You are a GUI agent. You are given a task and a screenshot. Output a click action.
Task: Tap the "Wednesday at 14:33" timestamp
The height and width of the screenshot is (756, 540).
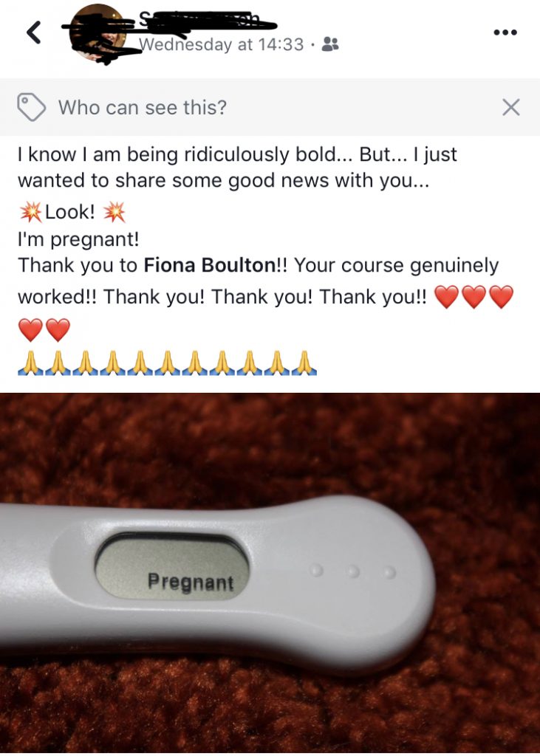coord(222,44)
